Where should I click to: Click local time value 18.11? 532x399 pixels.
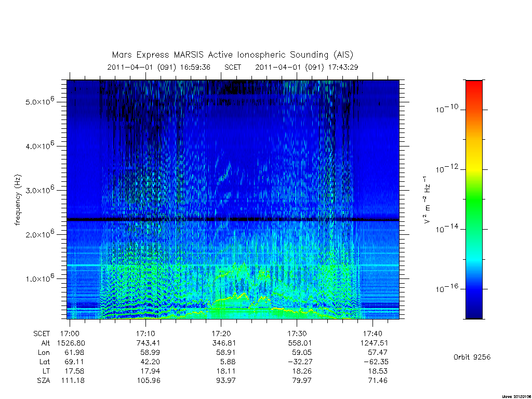226,371
